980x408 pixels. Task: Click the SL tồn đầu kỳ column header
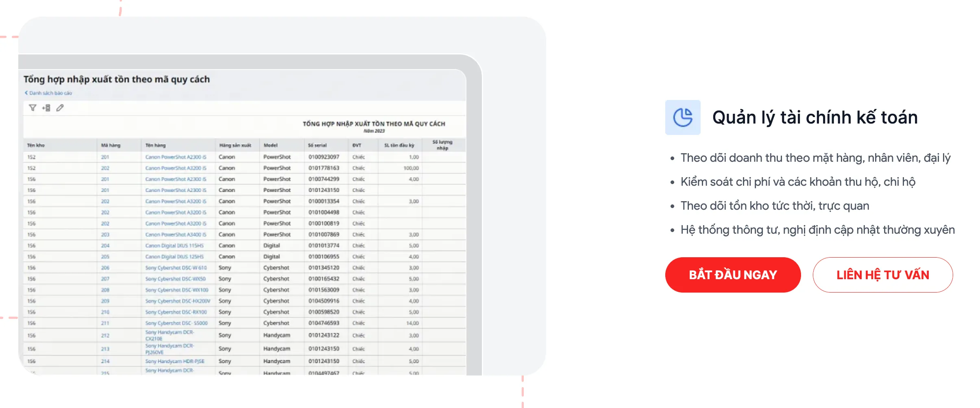(399, 145)
